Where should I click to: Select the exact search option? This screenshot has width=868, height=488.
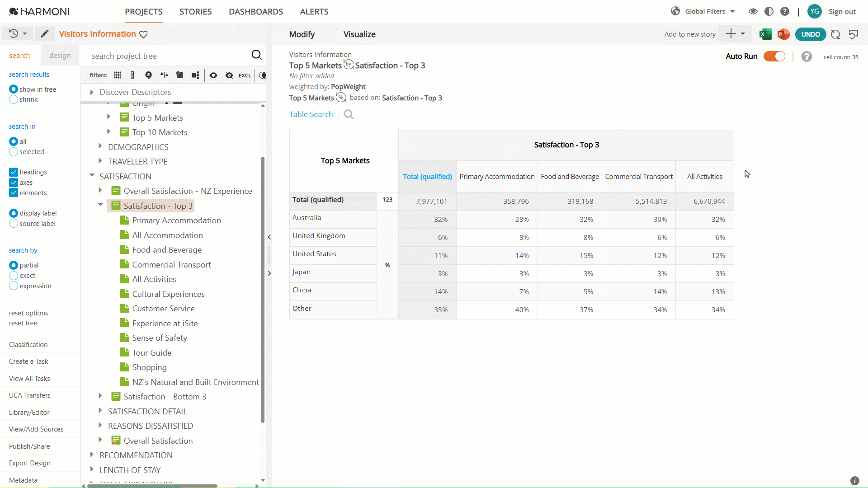click(x=14, y=276)
